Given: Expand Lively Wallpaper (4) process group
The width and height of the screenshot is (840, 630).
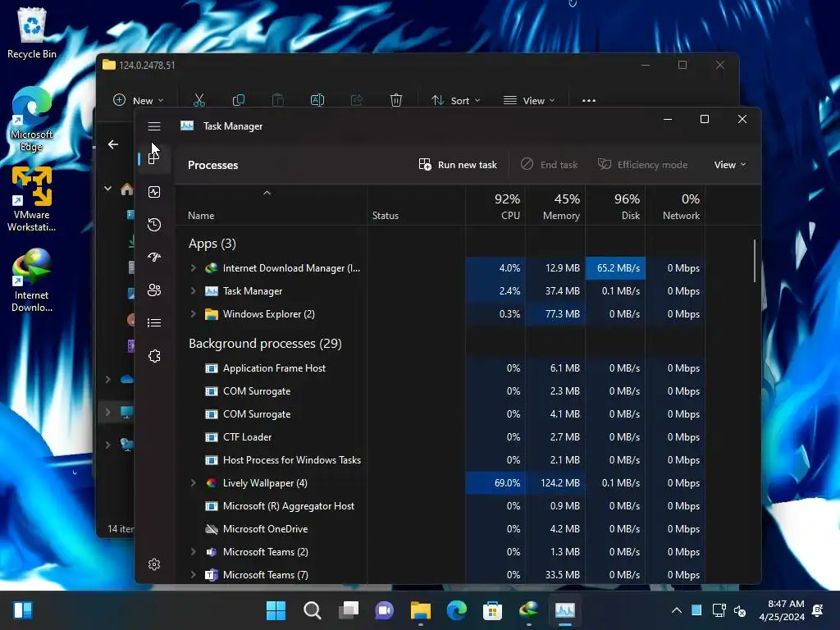Looking at the screenshot, I should click(x=193, y=482).
